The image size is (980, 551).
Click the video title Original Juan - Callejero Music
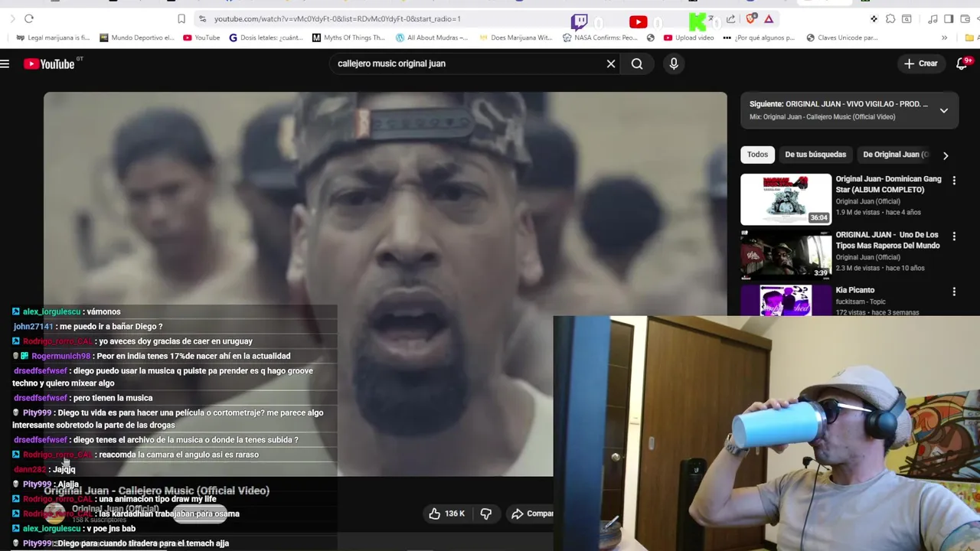click(x=156, y=491)
